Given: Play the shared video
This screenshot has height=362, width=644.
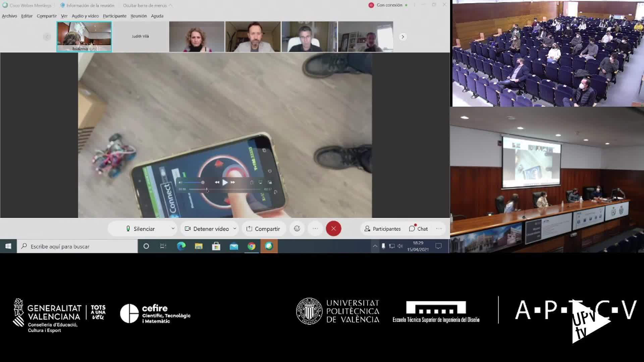Looking at the screenshot, I should click(x=225, y=182).
